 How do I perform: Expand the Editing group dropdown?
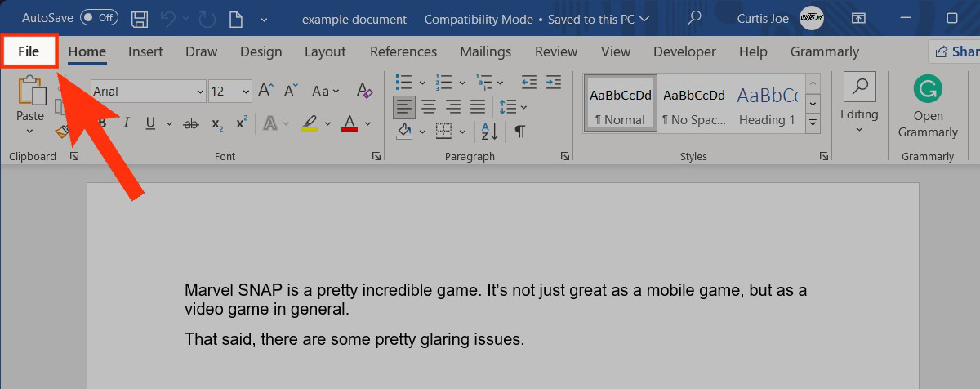(859, 106)
